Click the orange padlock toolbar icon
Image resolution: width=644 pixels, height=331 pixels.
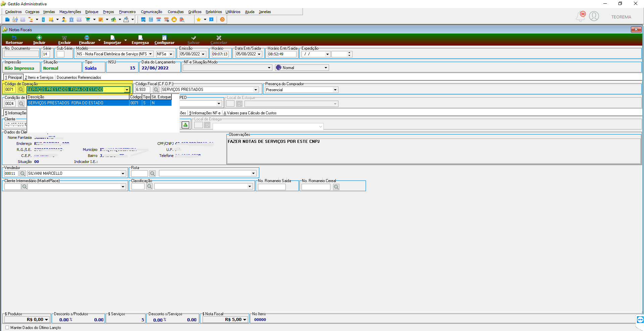click(174, 19)
